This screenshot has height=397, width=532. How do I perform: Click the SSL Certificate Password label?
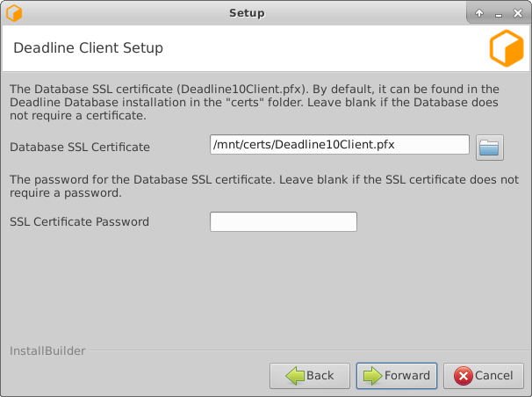click(x=79, y=221)
